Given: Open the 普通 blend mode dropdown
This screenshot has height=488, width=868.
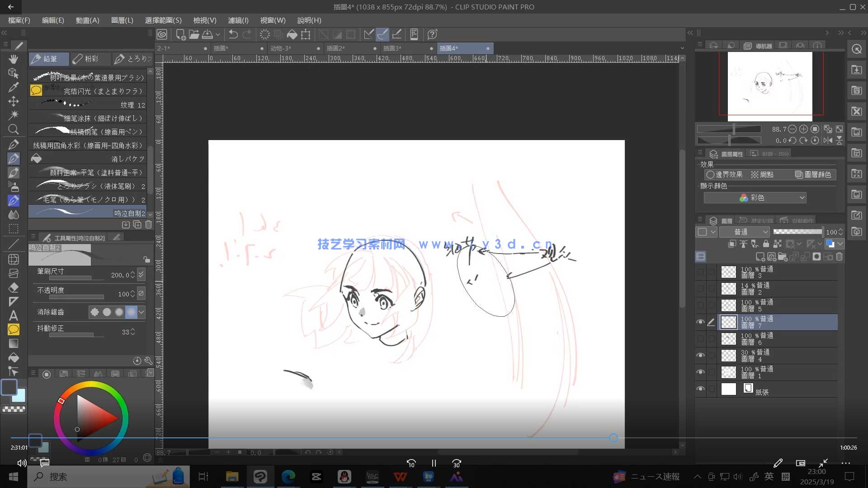Looking at the screenshot, I should tap(745, 232).
